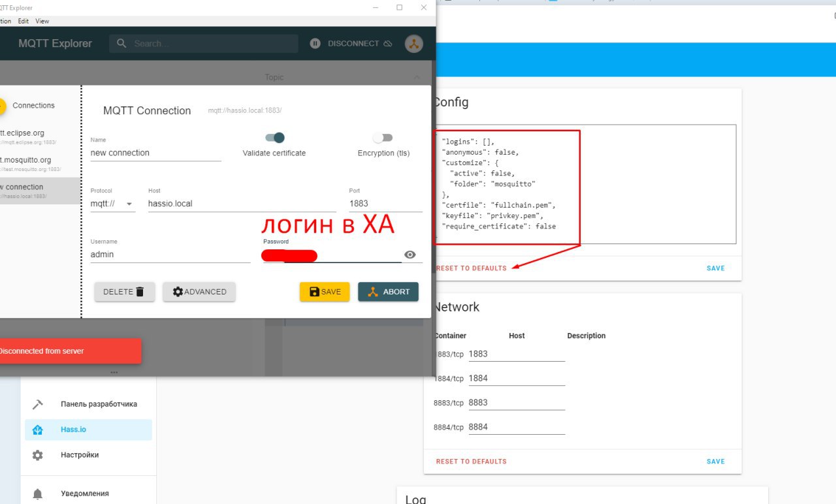
Task: Toggle Validate certificate switch
Action: (275, 138)
